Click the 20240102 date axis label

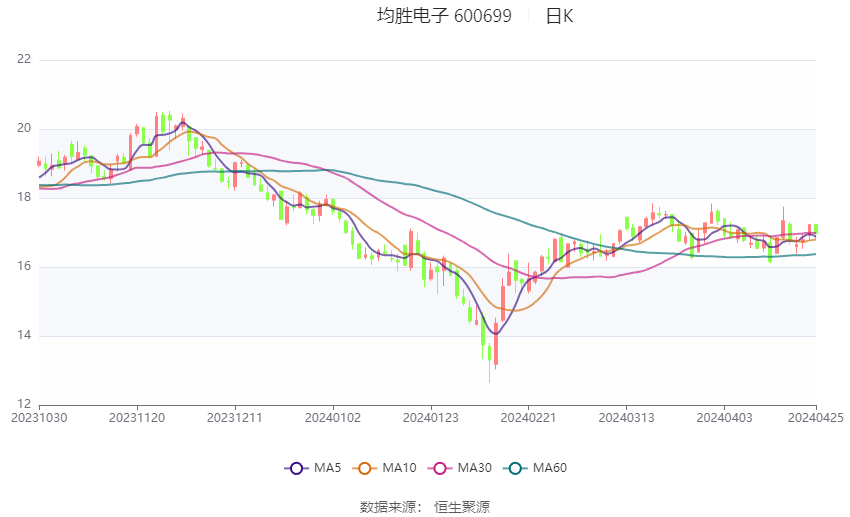tap(333, 418)
